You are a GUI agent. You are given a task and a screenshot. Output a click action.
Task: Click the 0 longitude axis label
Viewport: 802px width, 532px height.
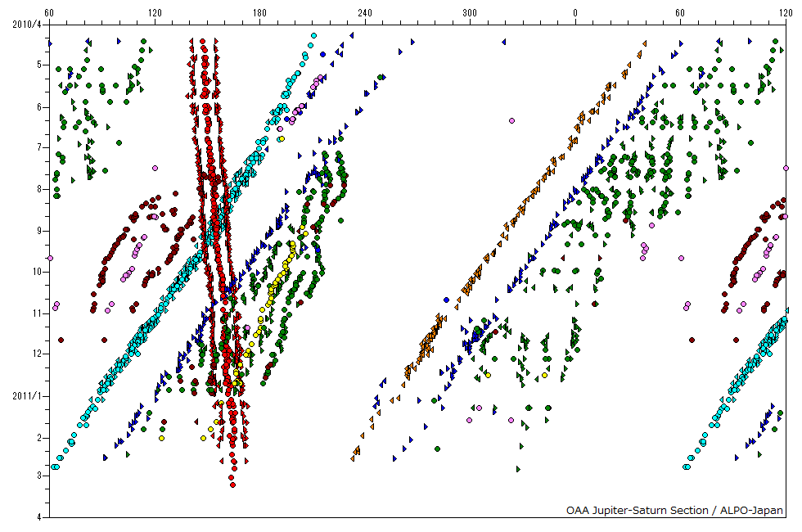click(574, 13)
